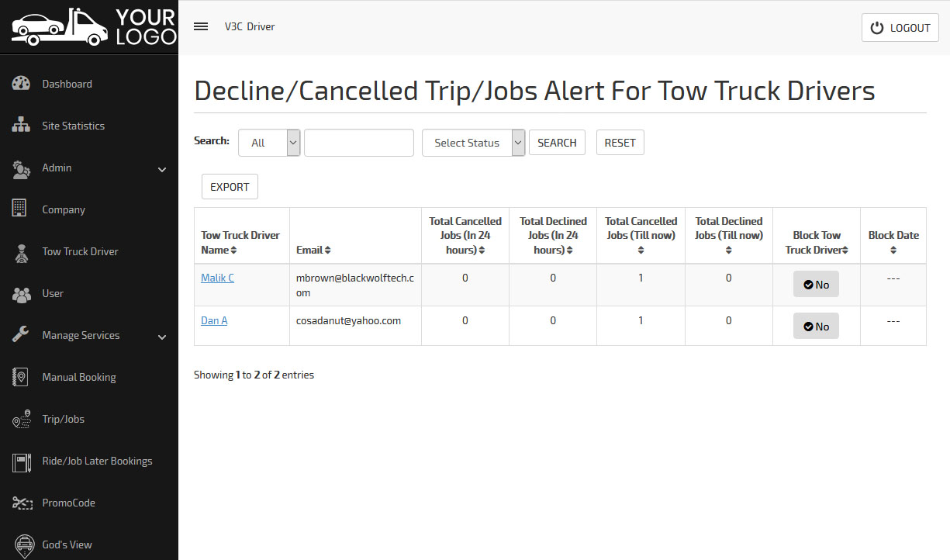Open Manual Booking notebook icon
The height and width of the screenshot is (560, 950).
pyautogui.click(x=20, y=377)
